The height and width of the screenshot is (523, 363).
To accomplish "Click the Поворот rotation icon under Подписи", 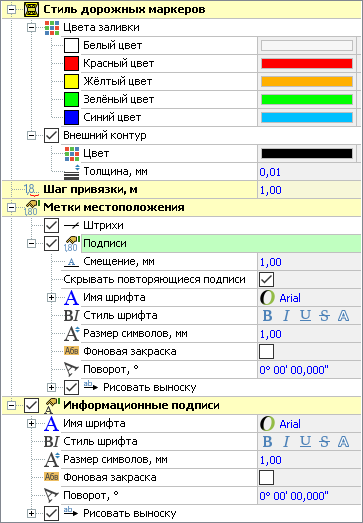I will [x=71, y=370].
